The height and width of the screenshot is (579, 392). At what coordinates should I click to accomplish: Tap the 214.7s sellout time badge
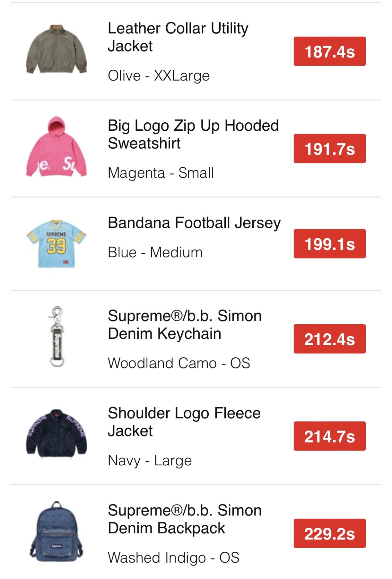[329, 436]
